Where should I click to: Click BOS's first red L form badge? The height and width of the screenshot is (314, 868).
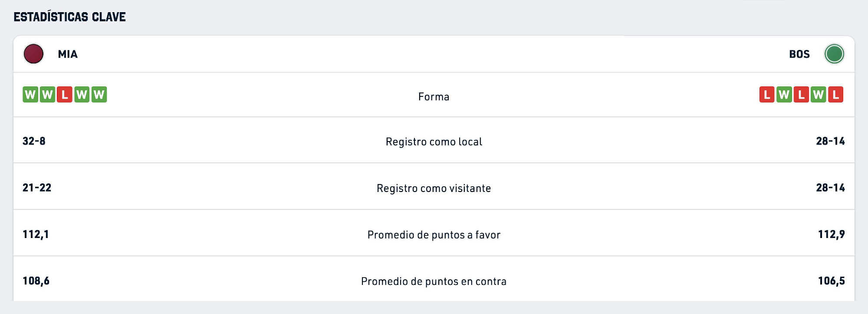pos(767,95)
